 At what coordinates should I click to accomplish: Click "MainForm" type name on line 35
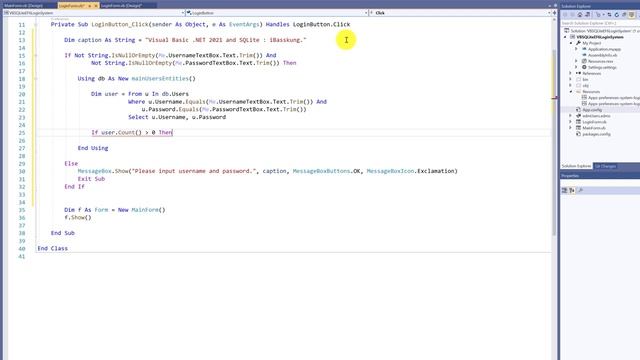pyautogui.click(x=145, y=210)
